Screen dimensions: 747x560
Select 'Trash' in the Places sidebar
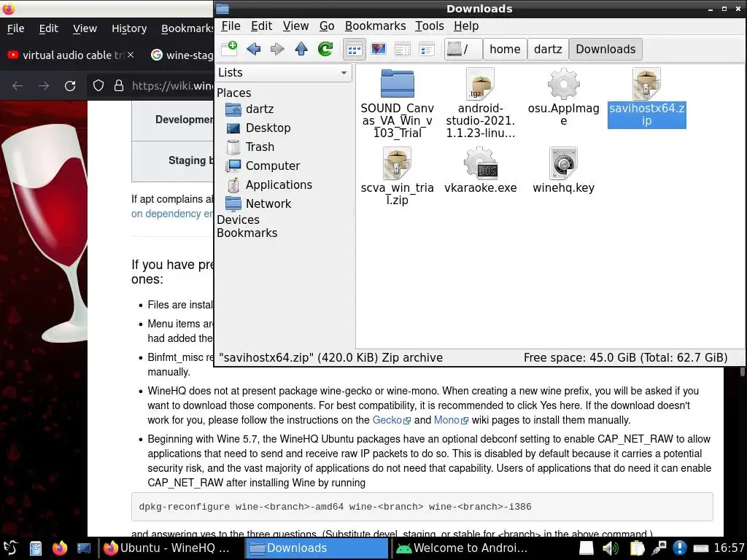tap(260, 147)
